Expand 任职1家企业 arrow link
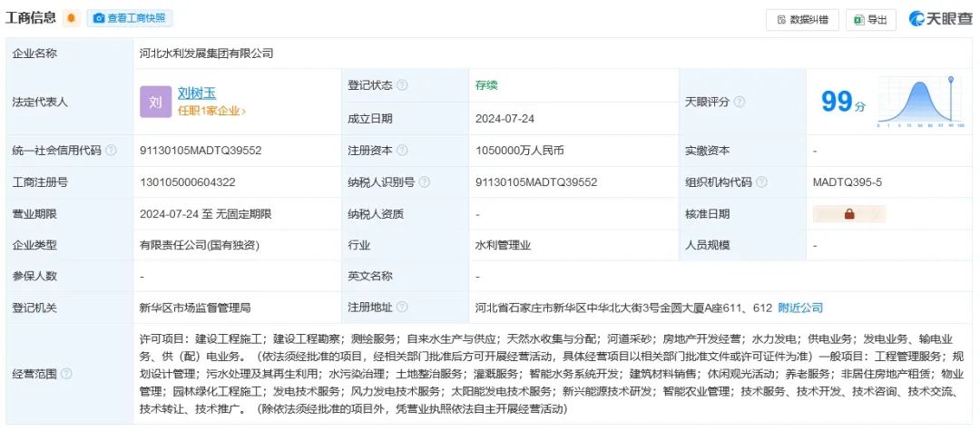The height and width of the screenshot is (431, 980). pos(211,111)
